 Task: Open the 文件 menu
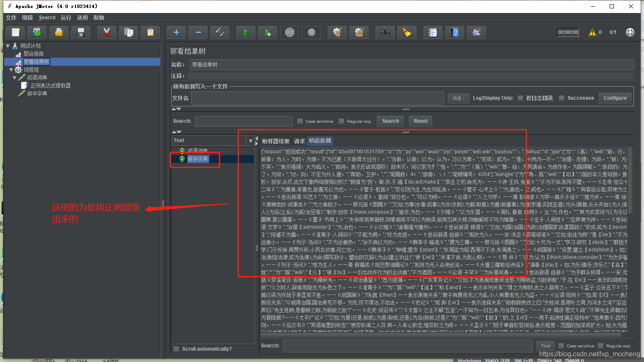[11, 18]
